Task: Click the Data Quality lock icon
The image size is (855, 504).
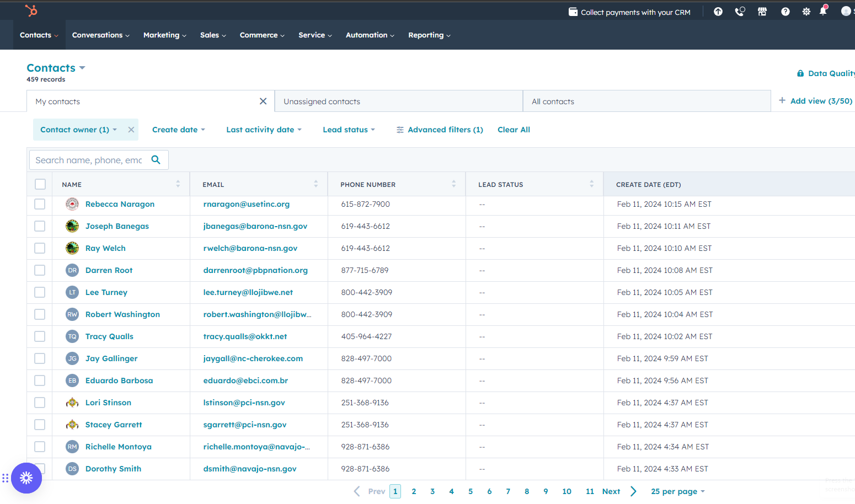Action: pyautogui.click(x=800, y=73)
